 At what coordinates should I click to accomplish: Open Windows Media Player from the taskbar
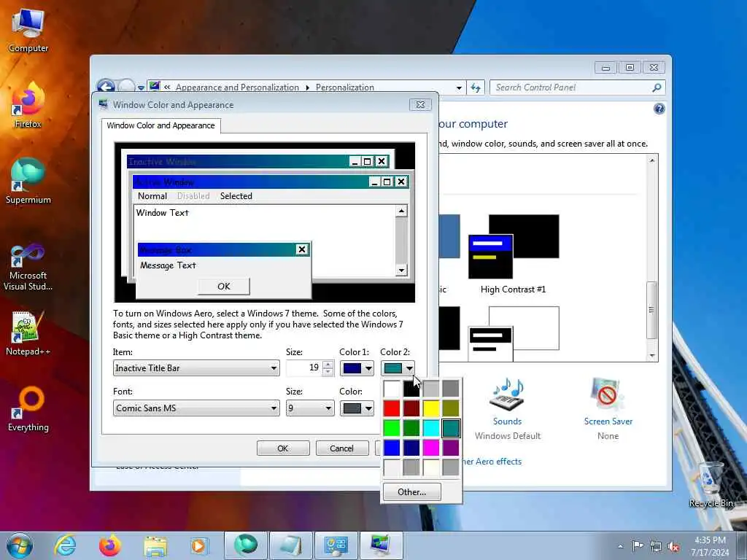(198, 545)
